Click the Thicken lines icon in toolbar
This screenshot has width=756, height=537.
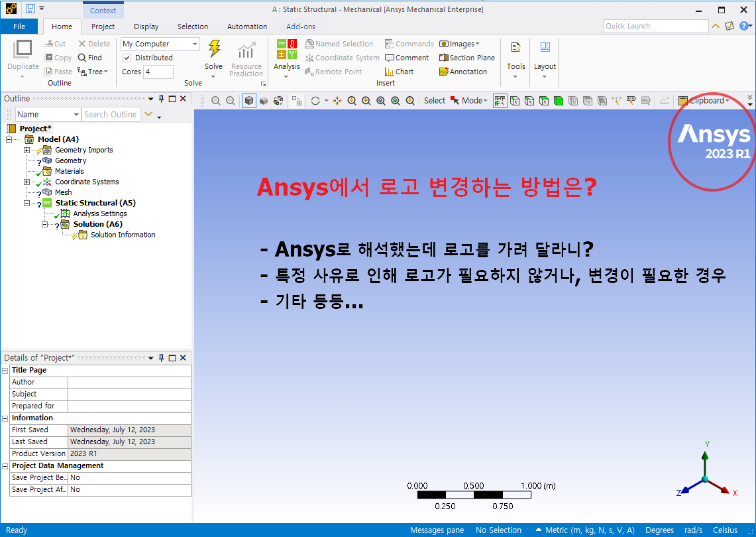(x=665, y=101)
